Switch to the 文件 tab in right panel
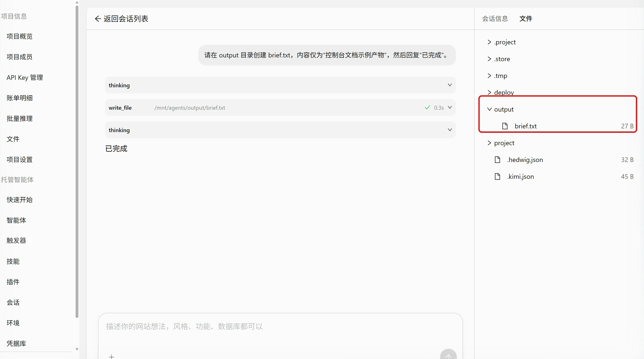This screenshot has height=359, width=644. coord(526,18)
